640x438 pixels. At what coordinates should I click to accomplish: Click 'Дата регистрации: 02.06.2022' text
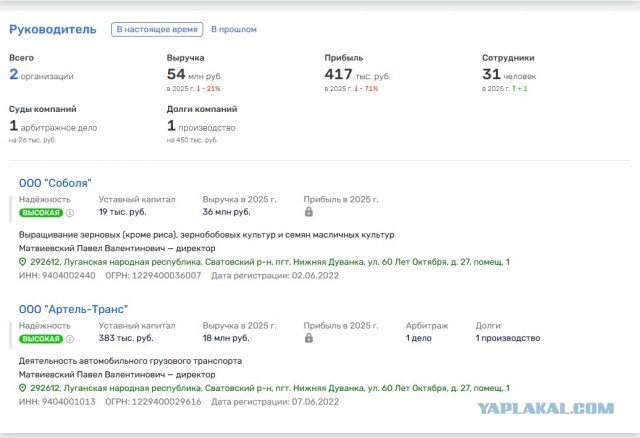click(275, 276)
